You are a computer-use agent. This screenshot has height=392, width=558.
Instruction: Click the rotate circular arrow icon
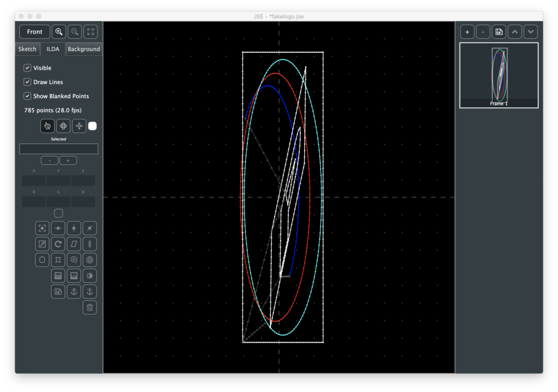click(x=58, y=244)
